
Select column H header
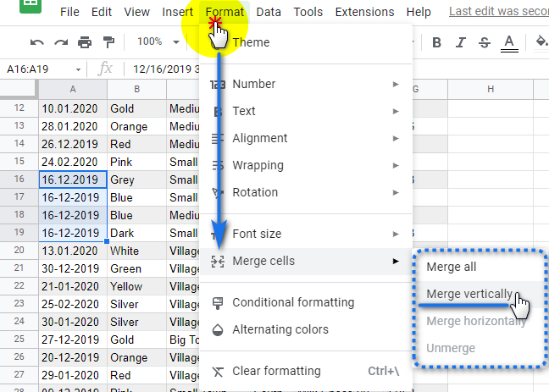pos(491,89)
